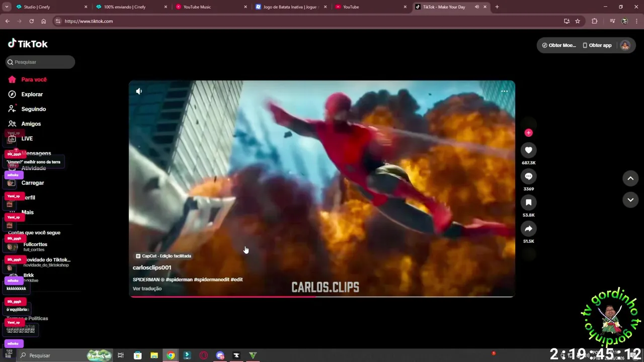Go back in browser
This screenshot has width=644, height=362.
(7, 21)
